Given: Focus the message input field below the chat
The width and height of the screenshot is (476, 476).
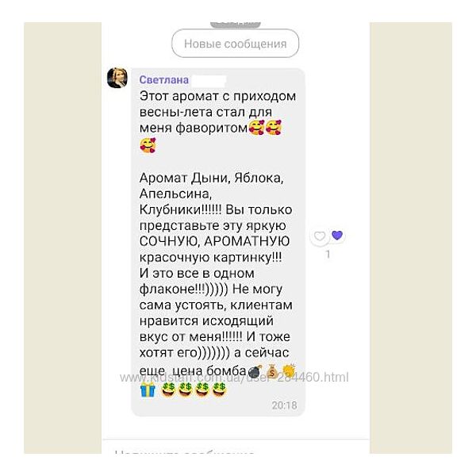Looking at the screenshot, I should pyautogui.click(x=236, y=449).
